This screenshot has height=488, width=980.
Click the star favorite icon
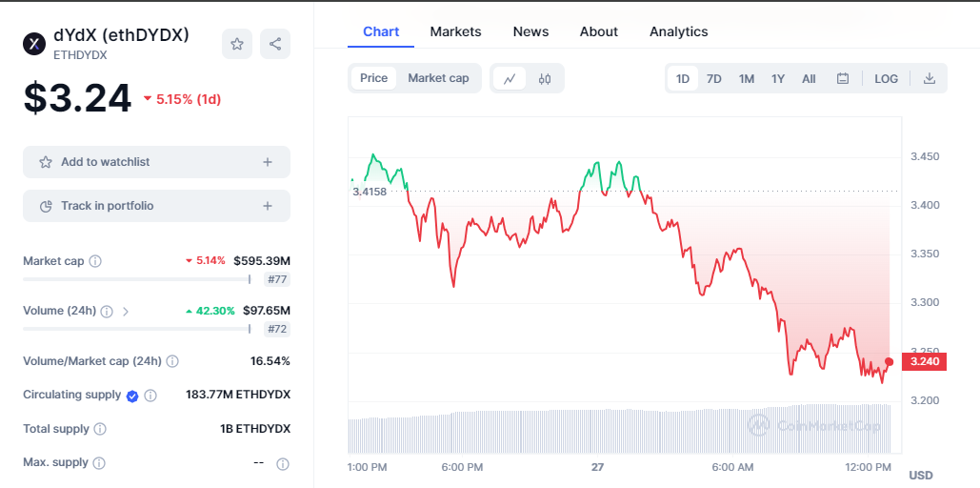pyautogui.click(x=237, y=44)
